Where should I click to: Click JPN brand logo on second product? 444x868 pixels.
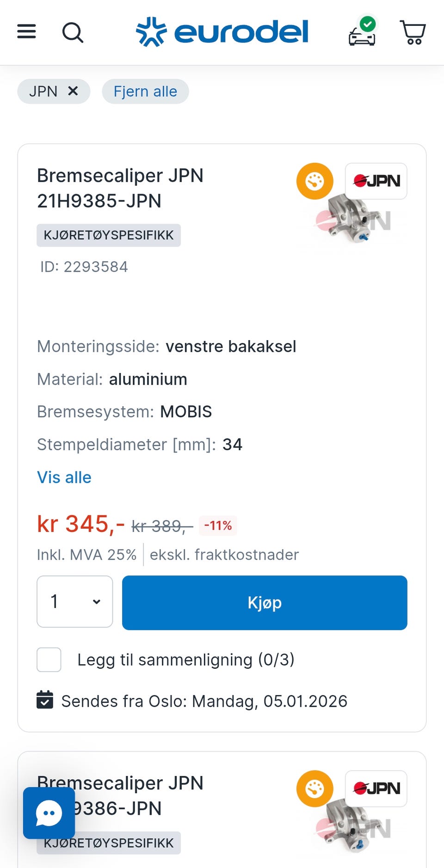pyautogui.click(x=376, y=789)
